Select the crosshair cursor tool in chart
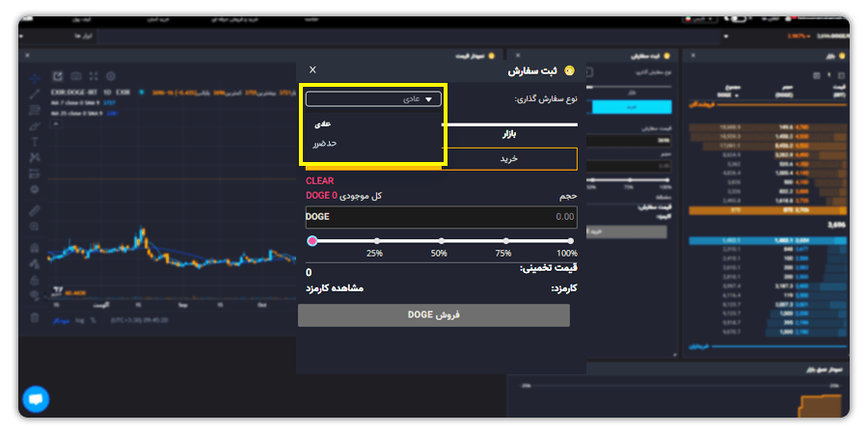 tap(35, 77)
